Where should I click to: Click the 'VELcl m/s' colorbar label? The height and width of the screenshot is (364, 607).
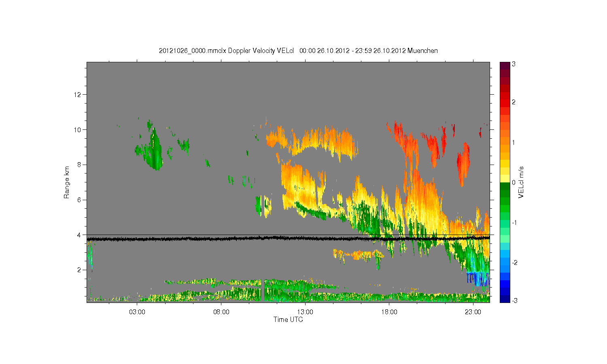[521, 182]
